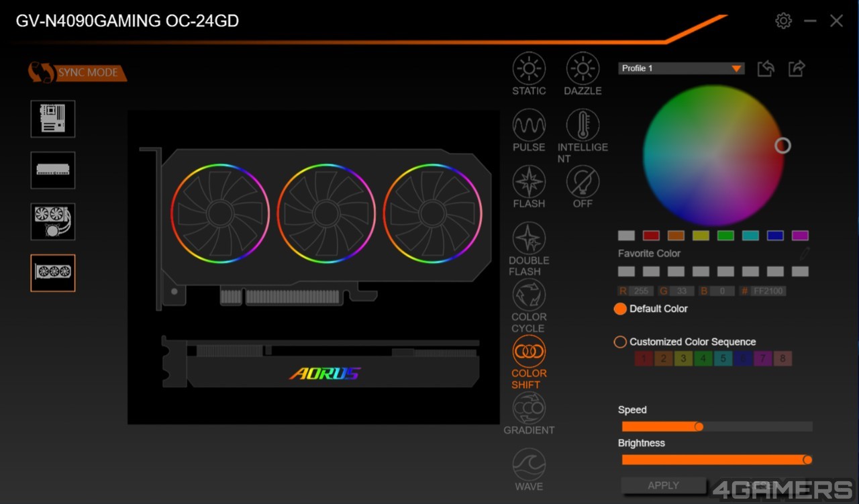
Task: Click the R value field
Action: click(640, 291)
